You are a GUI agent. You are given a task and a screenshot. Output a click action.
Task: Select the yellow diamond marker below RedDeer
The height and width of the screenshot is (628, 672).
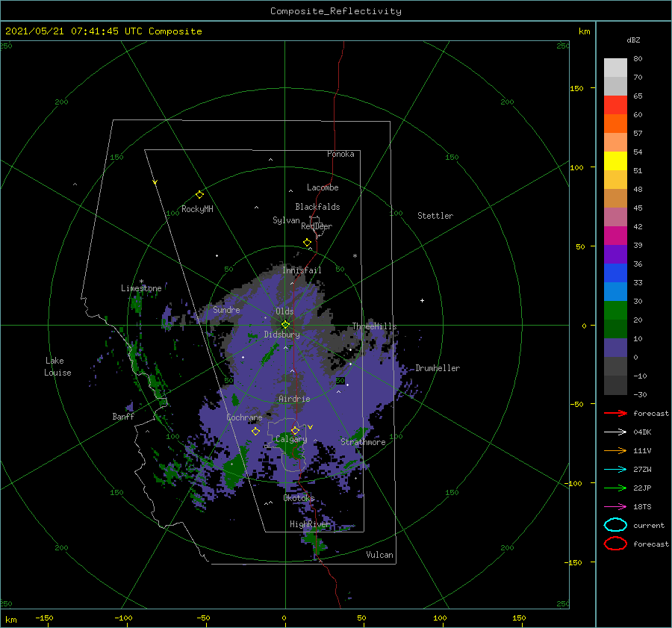pyautogui.click(x=307, y=243)
